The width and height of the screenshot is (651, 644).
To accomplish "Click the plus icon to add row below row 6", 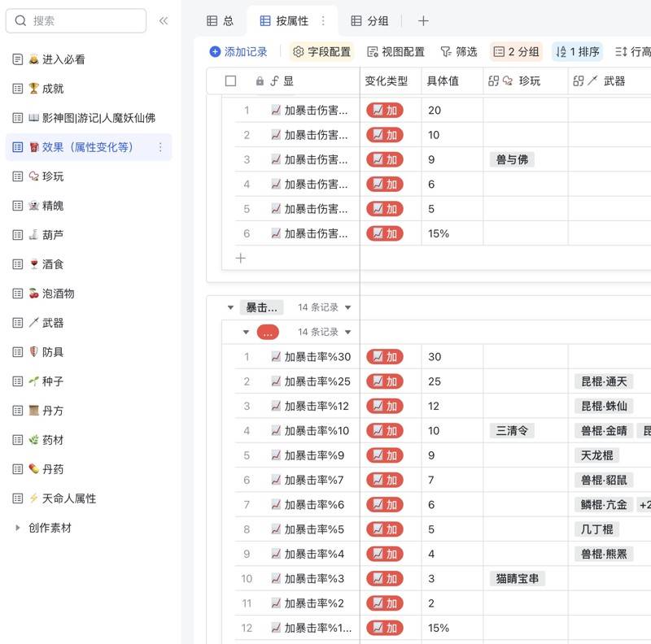I will (x=240, y=259).
